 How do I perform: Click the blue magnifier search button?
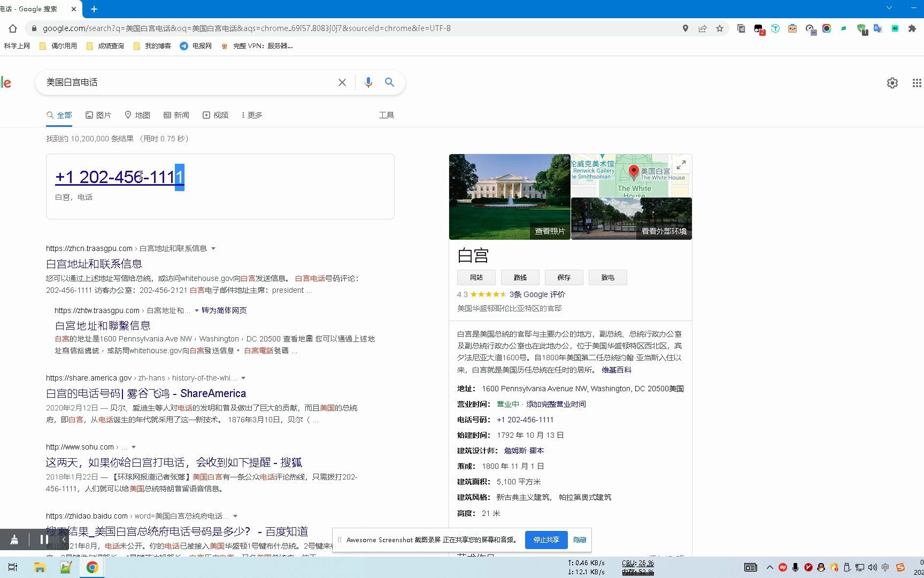click(x=389, y=82)
